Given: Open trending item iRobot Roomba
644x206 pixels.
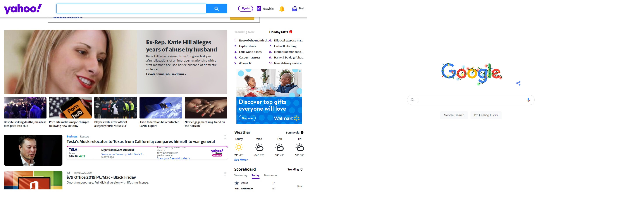Looking at the screenshot, I should pyautogui.click(x=289, y=52).
